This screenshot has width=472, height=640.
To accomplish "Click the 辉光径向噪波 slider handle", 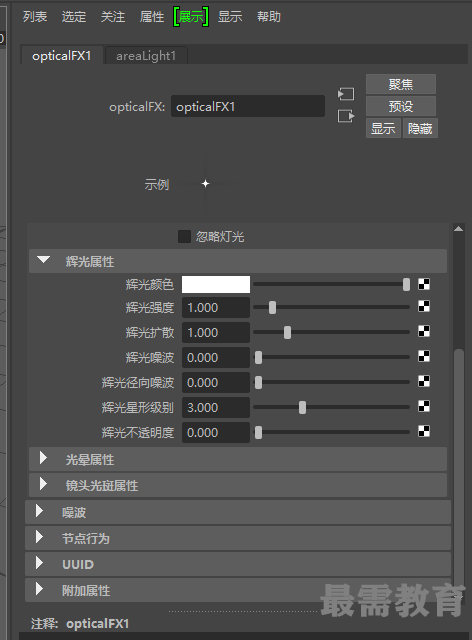I will (258, 382).
